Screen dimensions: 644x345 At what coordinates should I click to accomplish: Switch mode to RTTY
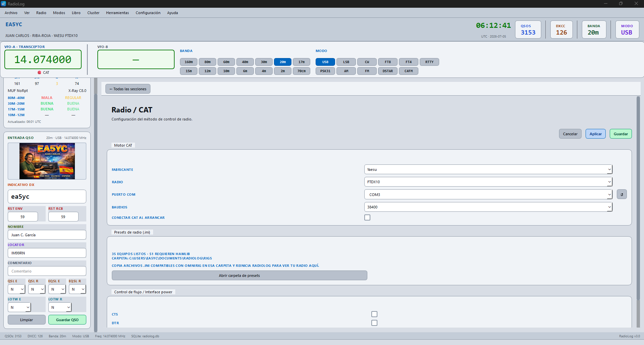429,62
